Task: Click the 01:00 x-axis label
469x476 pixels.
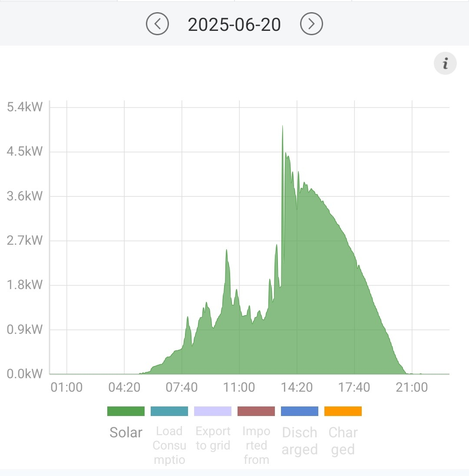Action: pos(67,387)
